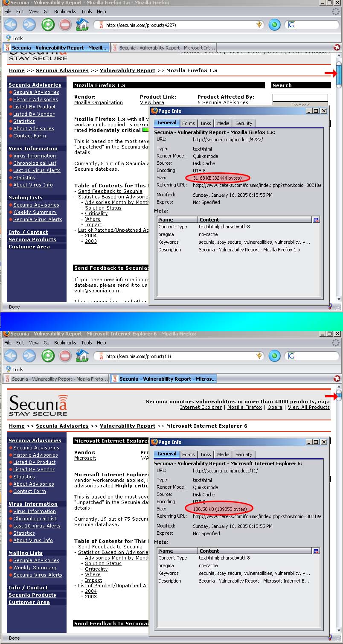The width and height of the screenshot is (343, 644).
Task: Open the Home page from the Internet Explorer 6 window
Action: click(x=82, y=356)
